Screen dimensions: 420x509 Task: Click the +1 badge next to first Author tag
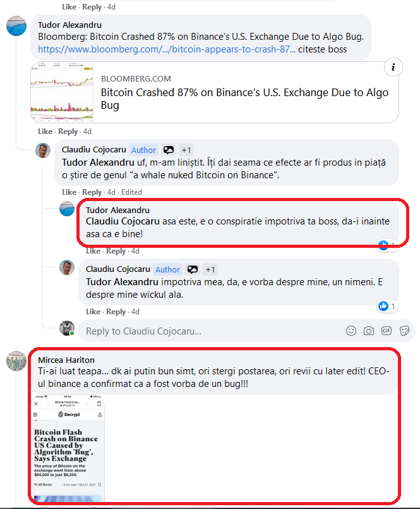tap(186, 150)
